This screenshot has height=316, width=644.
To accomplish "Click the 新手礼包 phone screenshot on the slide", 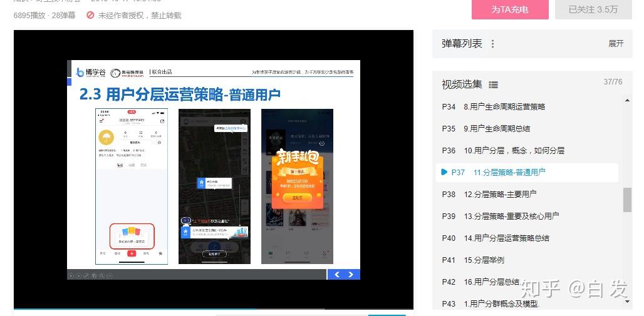I will pos(297,186).
